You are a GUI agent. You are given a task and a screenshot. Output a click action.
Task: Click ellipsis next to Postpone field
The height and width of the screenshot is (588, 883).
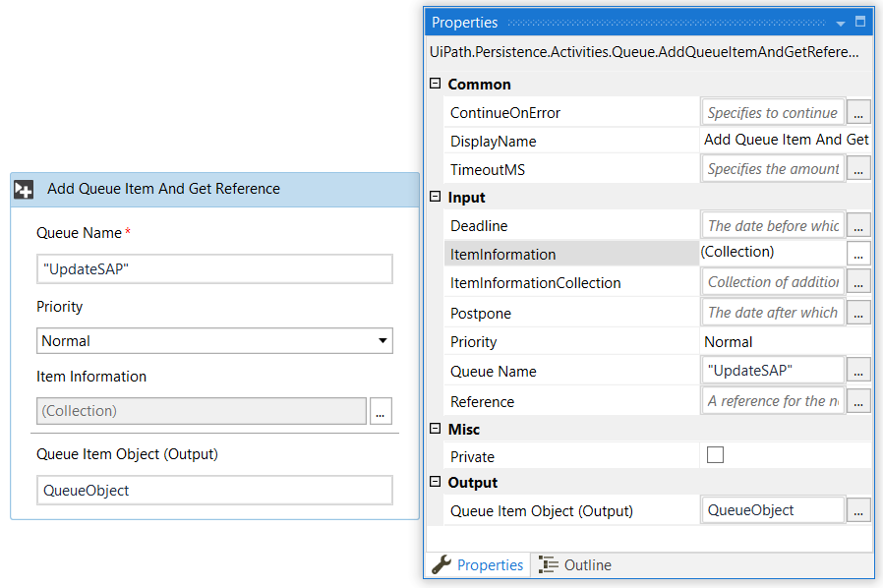click(858, 313)
